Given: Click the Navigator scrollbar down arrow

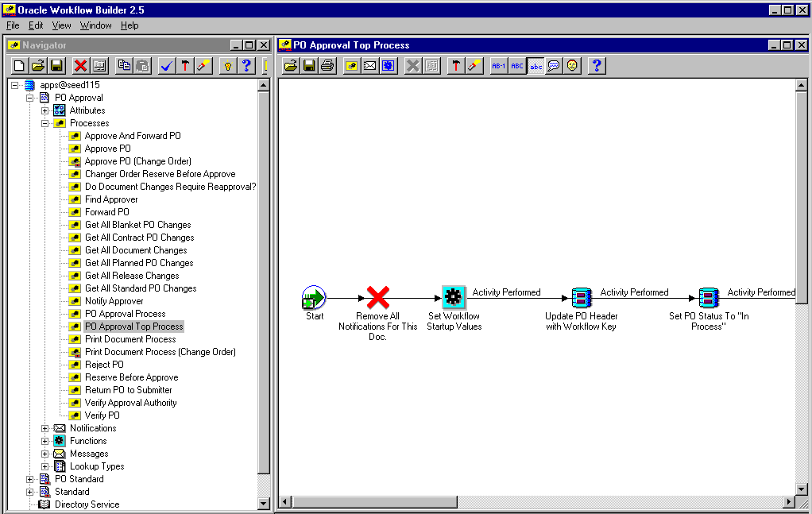Looking at the screenshot, I should (264, 503).
